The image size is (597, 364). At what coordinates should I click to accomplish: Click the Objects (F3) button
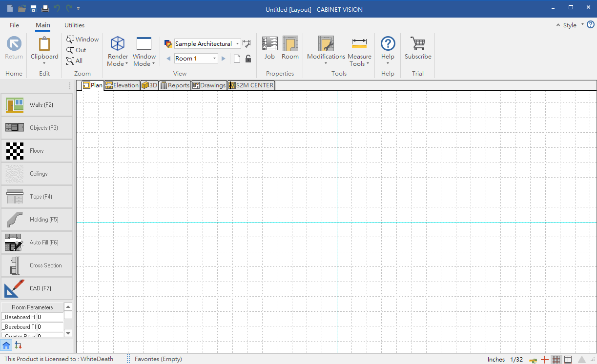pyautogui.click(x=37, y=128)
